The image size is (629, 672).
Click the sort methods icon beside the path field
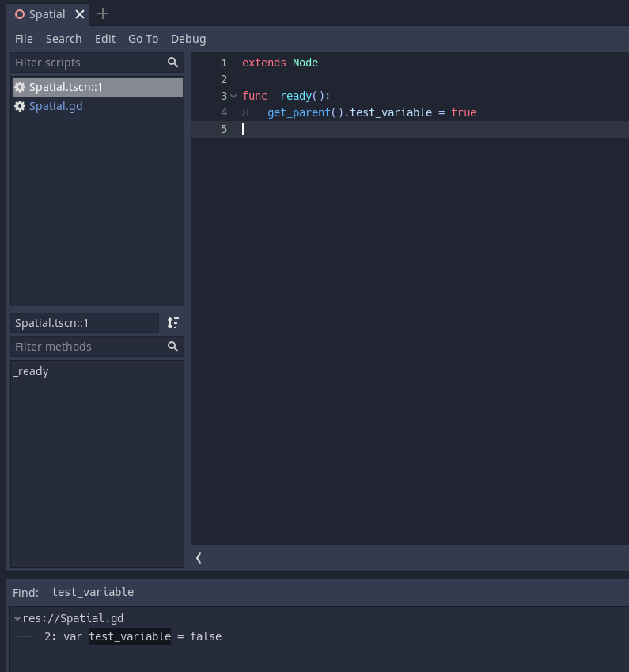[x=173, y=323]
